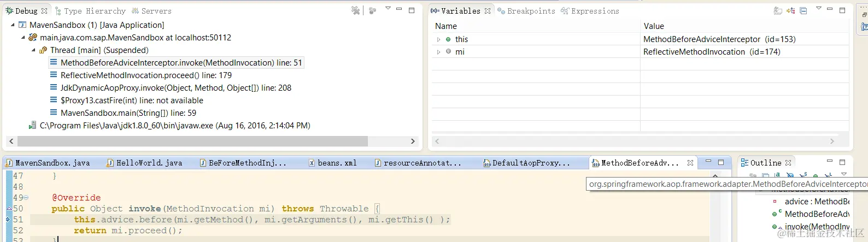Select the javaw.exe process entry

point(169,126)
